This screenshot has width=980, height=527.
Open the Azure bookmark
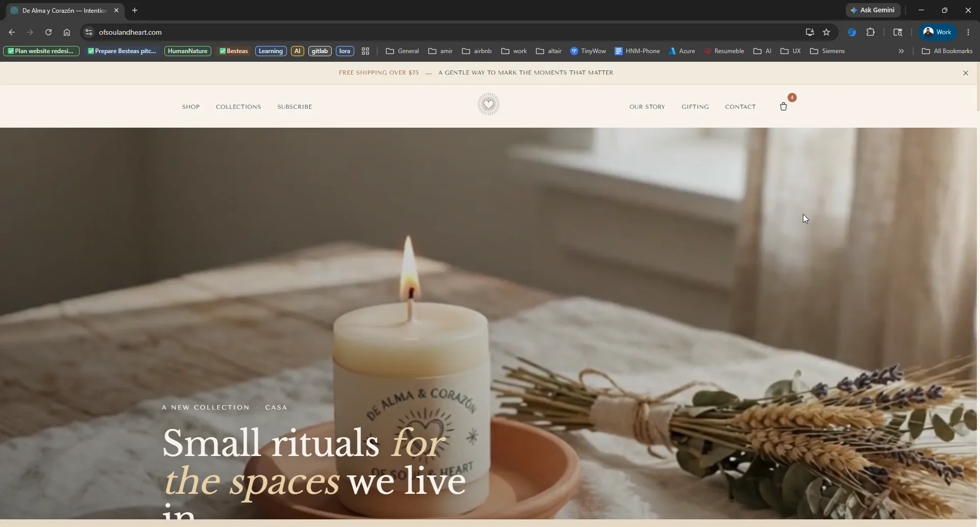(x=682, y=51)
